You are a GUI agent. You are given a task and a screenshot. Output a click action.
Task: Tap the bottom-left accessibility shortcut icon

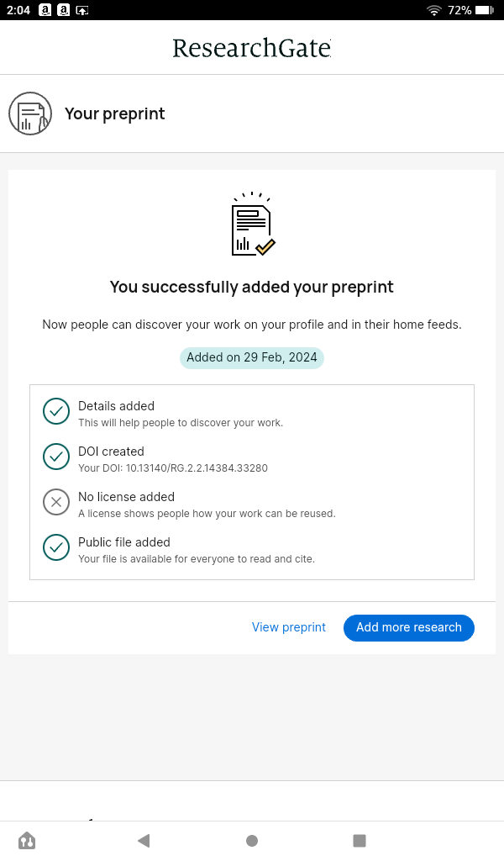pos(27,840)
